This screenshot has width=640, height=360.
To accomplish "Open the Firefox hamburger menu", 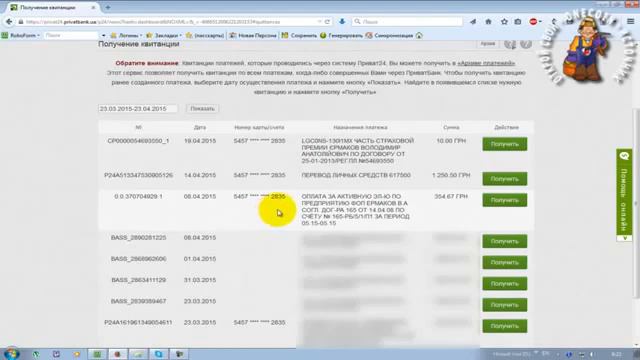I will (x=631, y=22).
